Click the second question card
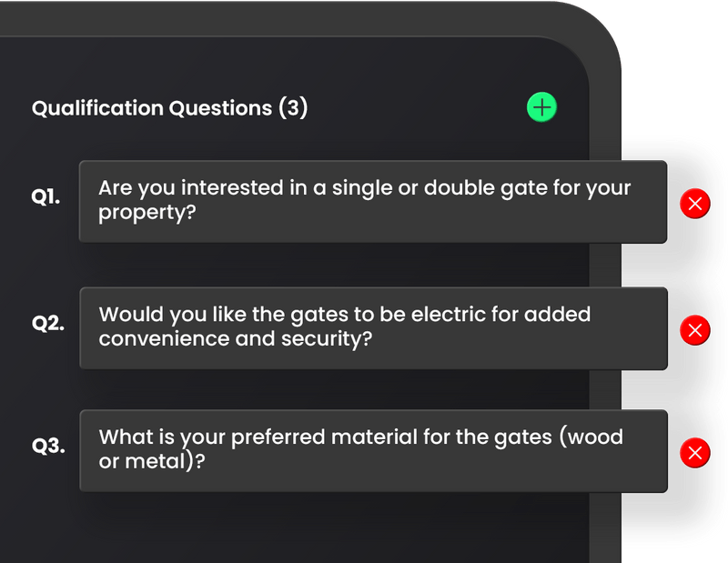This screenshot has width=728, height=563. point(371,327)
